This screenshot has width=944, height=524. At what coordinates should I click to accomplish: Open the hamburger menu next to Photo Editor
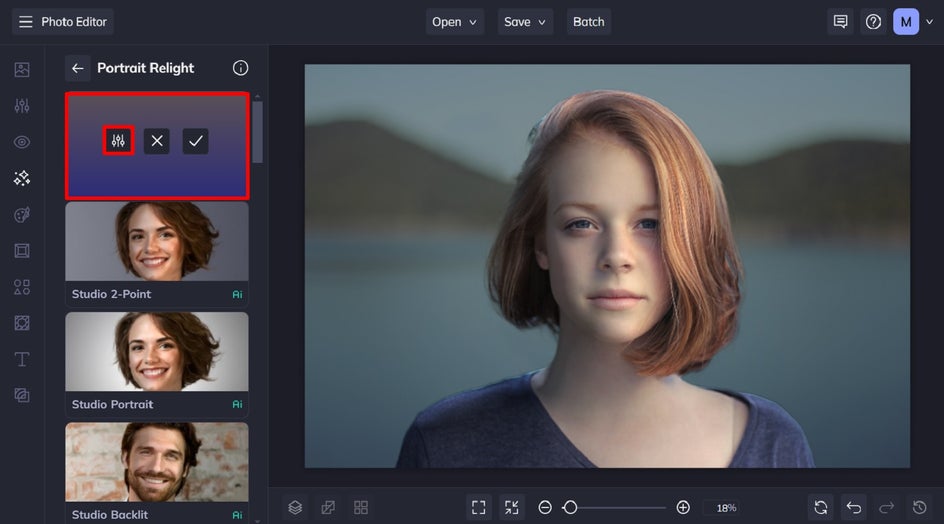(25, 22)
